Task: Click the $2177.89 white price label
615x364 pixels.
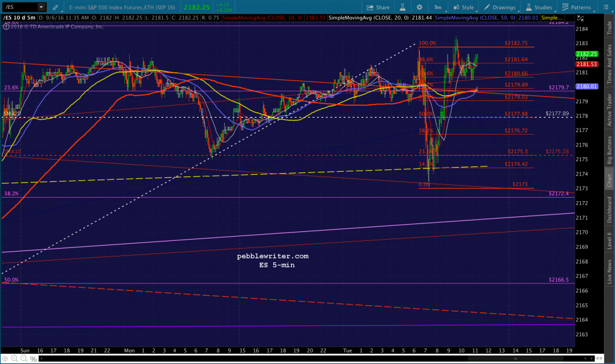Action: (557, 114)
